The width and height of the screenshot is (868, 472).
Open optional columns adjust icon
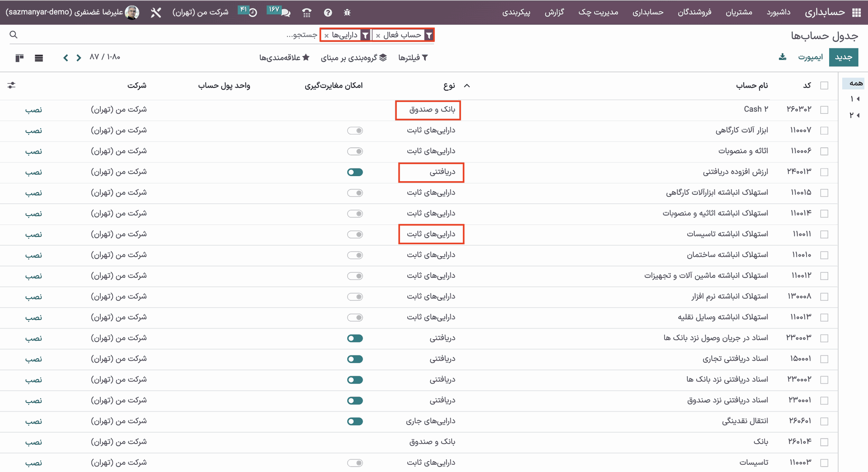11,85
